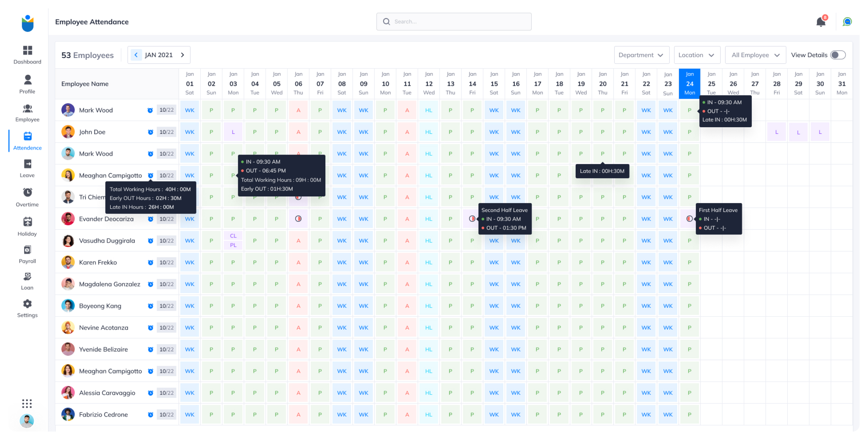Open the chat messenger icon
Screen dimensions: 868x440
click(x=847, y=22)
